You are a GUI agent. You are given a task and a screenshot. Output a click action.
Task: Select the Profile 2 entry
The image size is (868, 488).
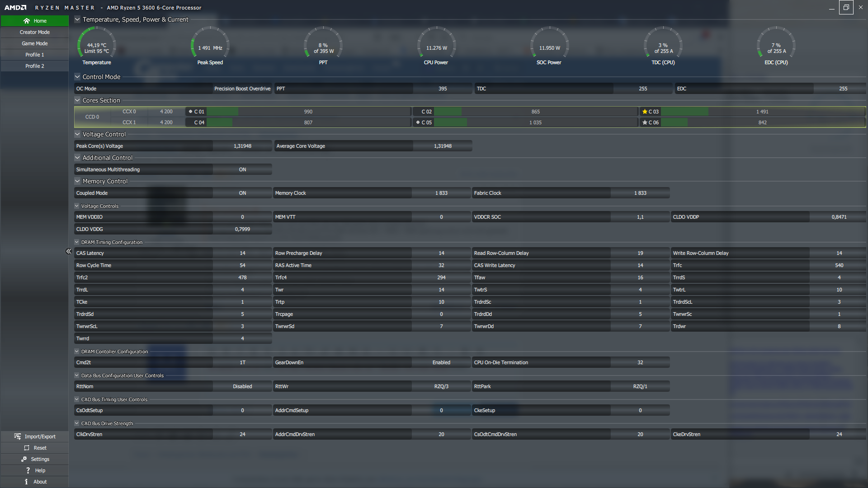pyautogui.click(x=35, y=66)
